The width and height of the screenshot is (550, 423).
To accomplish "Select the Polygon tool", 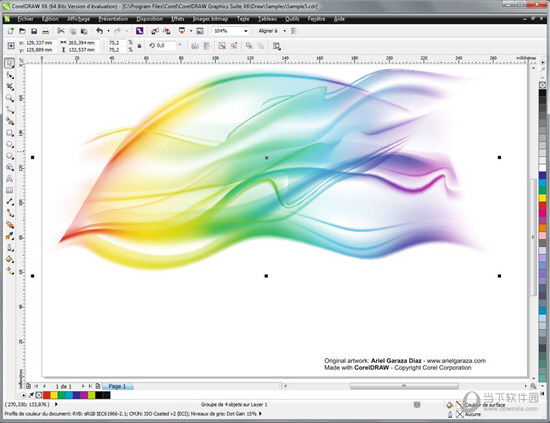I will point(9,156).
